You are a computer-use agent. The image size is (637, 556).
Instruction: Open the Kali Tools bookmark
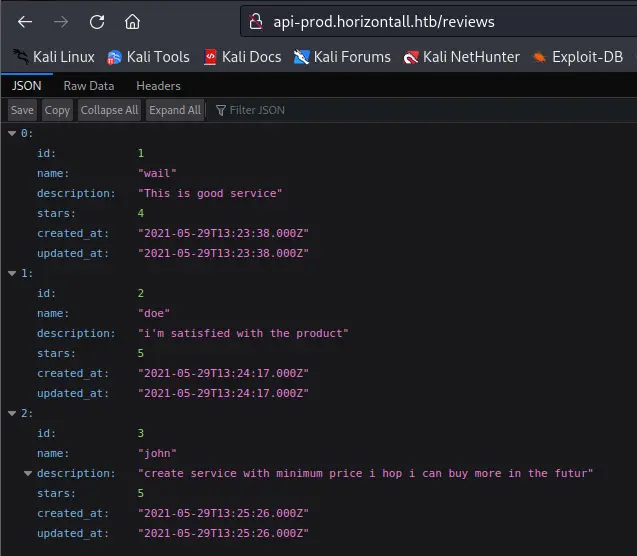(148, 57)
